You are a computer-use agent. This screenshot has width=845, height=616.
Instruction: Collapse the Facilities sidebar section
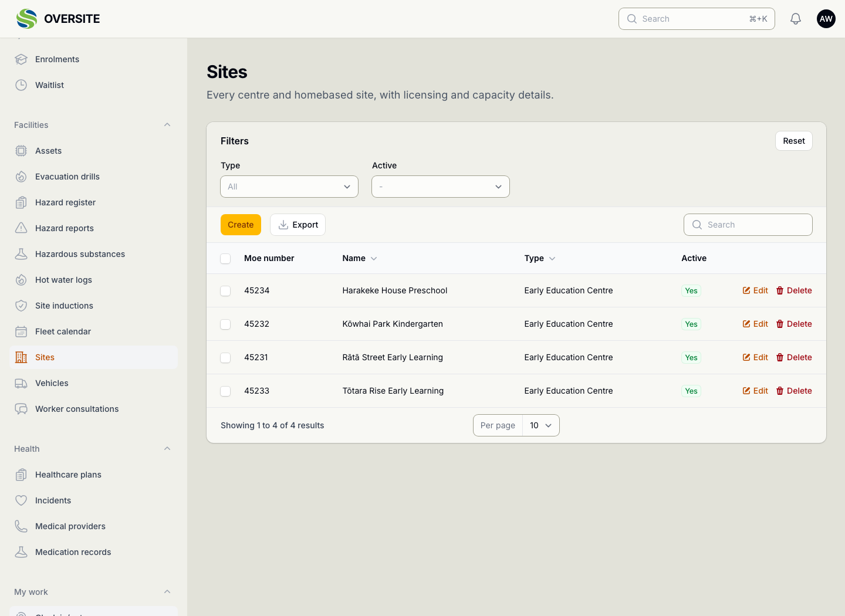tap(167, 125)
